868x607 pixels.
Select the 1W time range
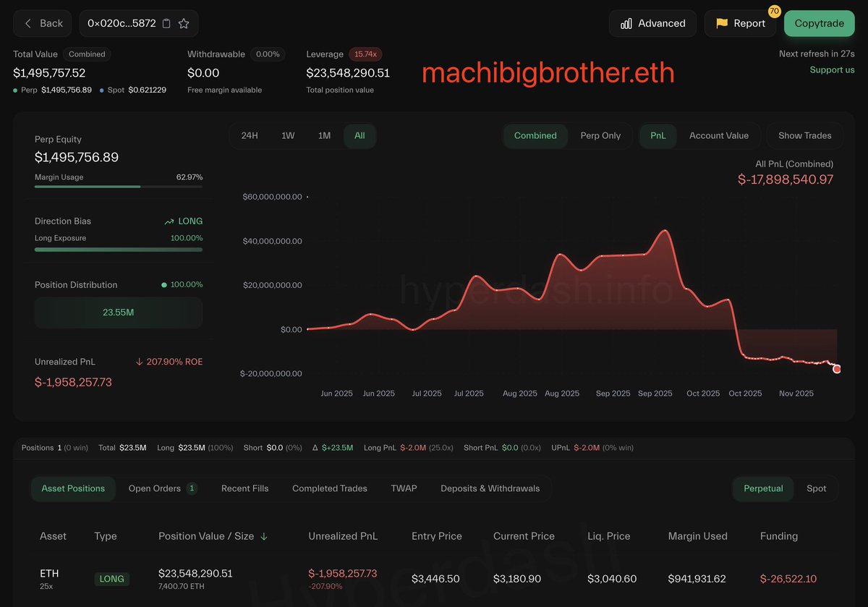[x=288, y=135]
